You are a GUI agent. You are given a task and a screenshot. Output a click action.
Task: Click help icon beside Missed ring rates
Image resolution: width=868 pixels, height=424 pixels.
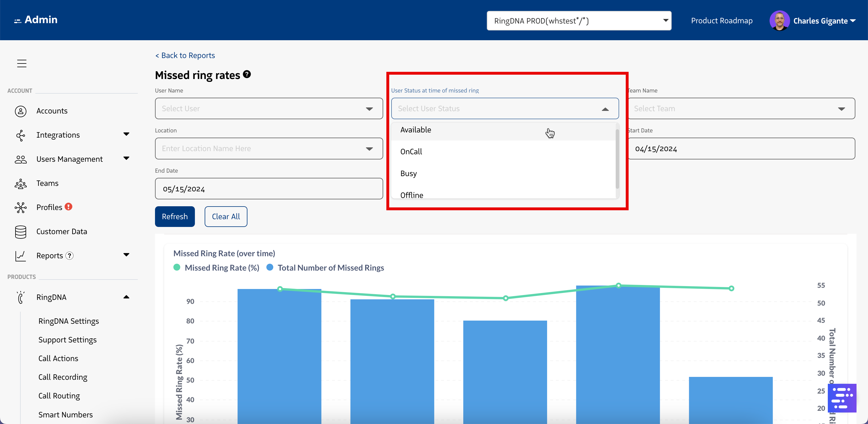(x=247, y=74)
